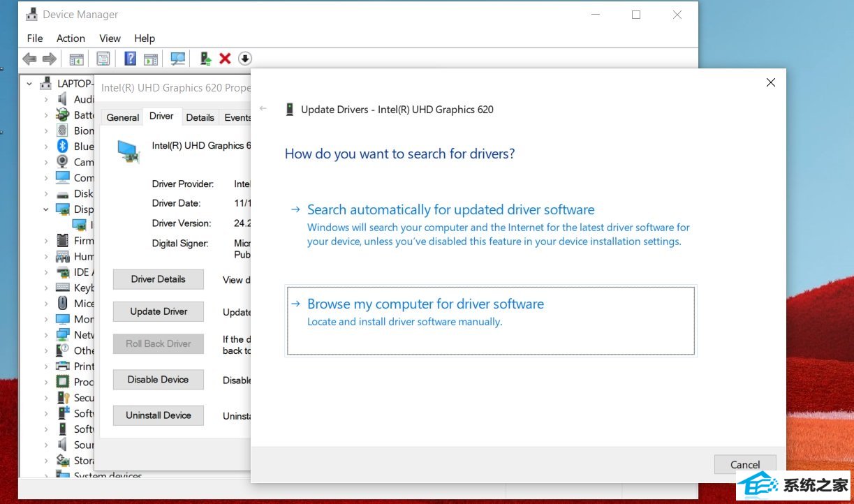This screenshot has height=504, width=854.
Task: Click the blue question mark Help toolbar icon
Action: (131, 59)
